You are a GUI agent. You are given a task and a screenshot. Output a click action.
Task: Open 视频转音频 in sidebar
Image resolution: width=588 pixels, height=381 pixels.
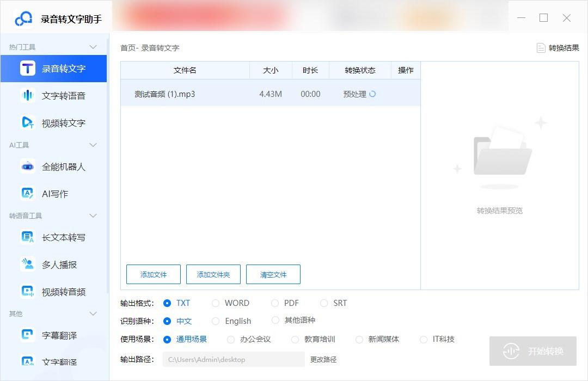pos(53,291)
